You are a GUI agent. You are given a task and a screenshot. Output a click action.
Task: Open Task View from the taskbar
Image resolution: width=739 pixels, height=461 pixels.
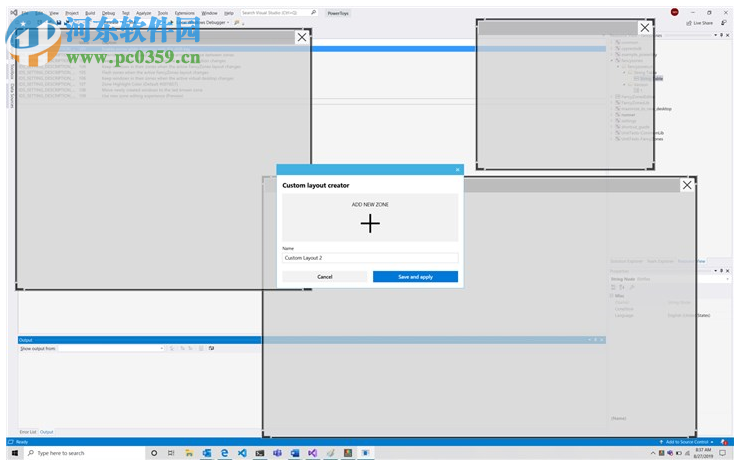pos(171,453)
